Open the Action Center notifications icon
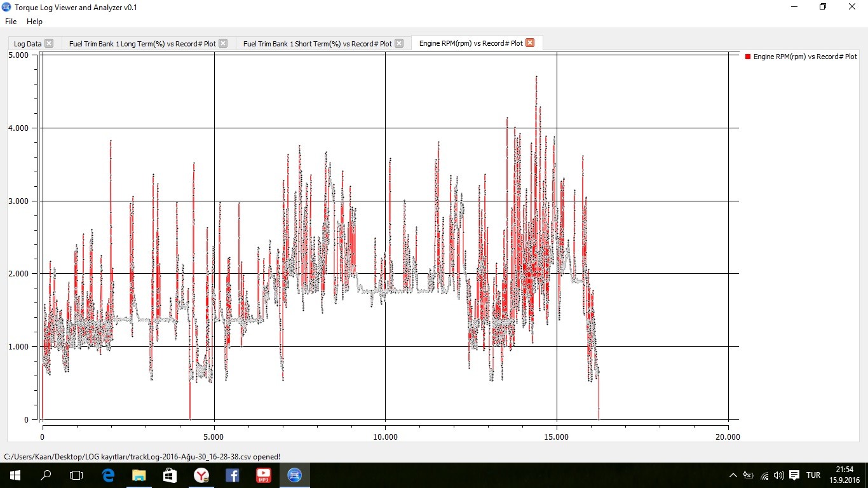The image size is (868, 488). pyautogui.click(x=794, y=475)
